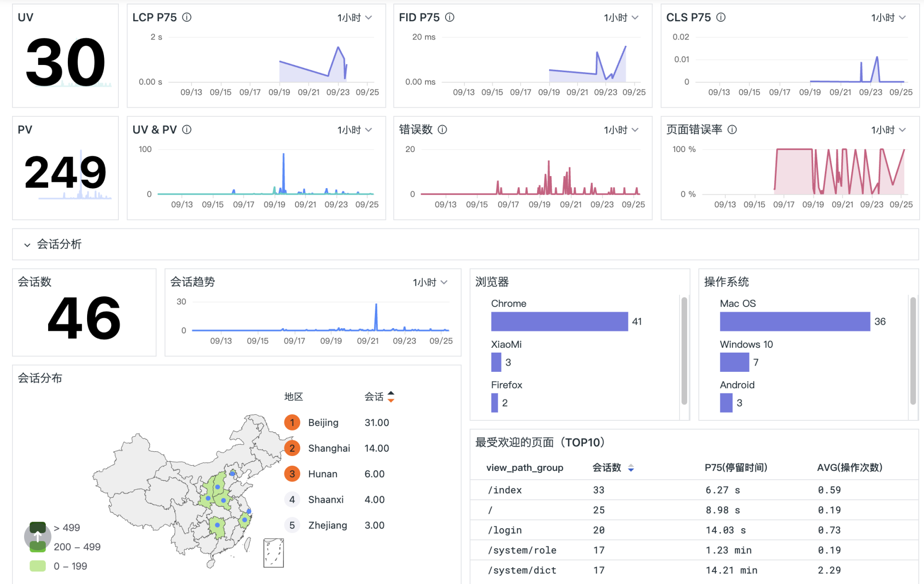This screenshot has width=924, height=584.
Task: Open the 1小时 dropdown on 页面错误率 chart
Action: (x=888, y=129)
